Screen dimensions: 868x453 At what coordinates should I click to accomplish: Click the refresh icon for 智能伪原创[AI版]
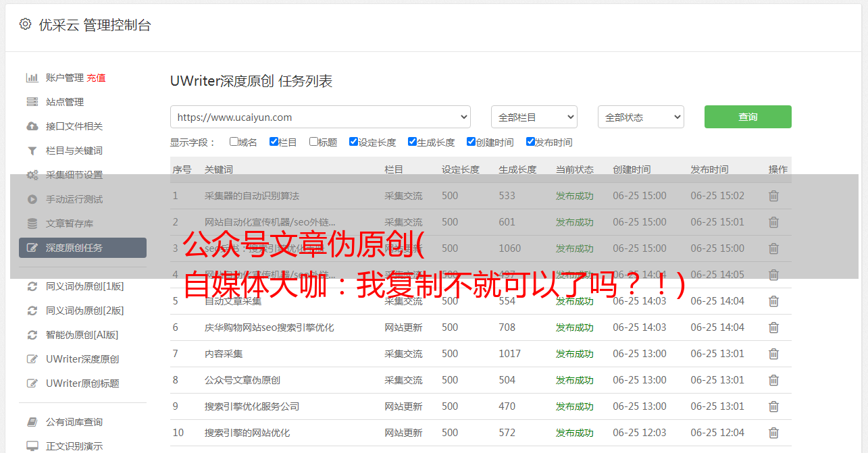32,335
